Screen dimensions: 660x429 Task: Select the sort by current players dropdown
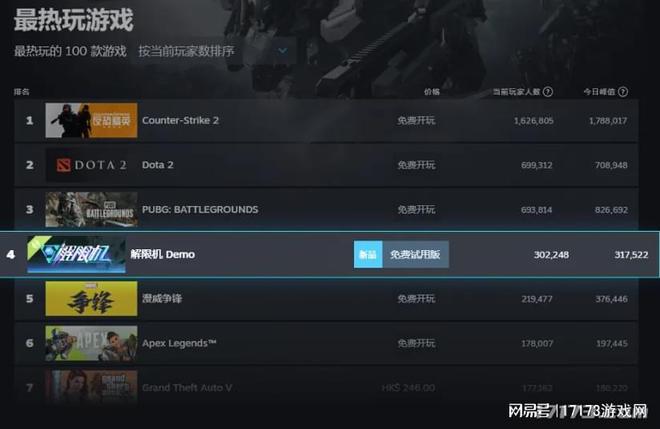(x=217, y=51)
